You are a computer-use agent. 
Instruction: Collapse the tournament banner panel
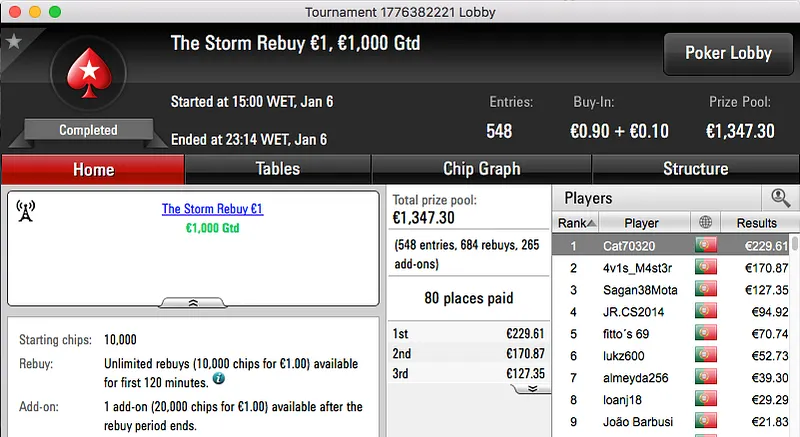[x=193, y=301]
